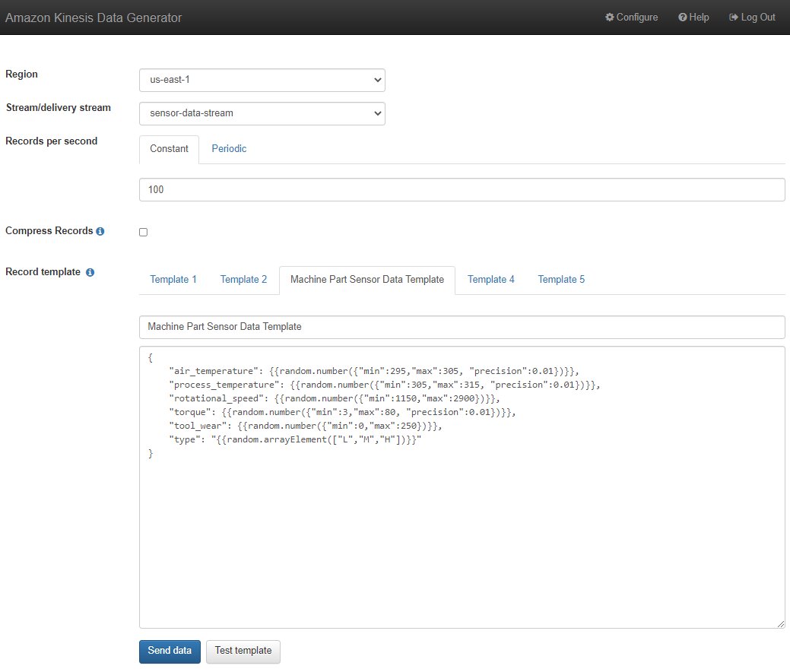
Task: Click the "tool_wear" line in the template
Action: (306, 426)
